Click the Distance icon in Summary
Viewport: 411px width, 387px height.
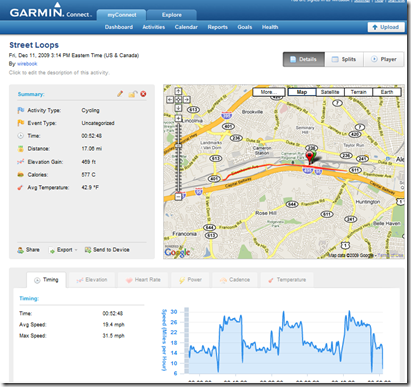[x=21, y=149]
